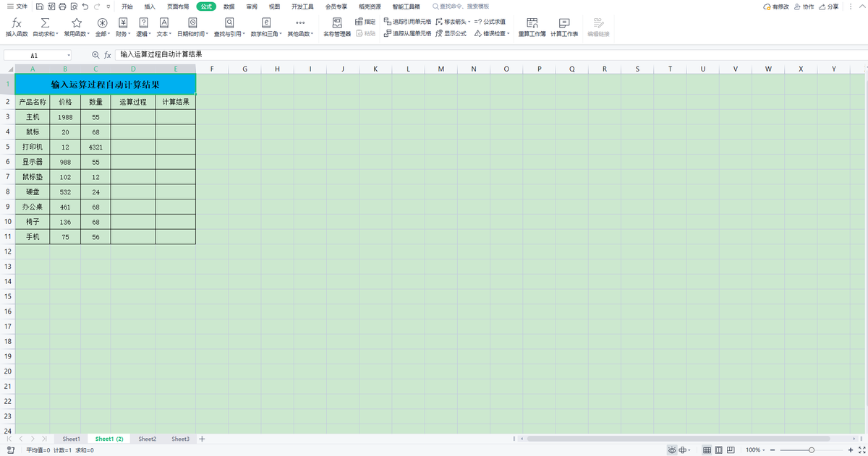Click the horizontal scrollbar at bottom
The width and height of the screenshot is (868, 456).
(680, 439)
